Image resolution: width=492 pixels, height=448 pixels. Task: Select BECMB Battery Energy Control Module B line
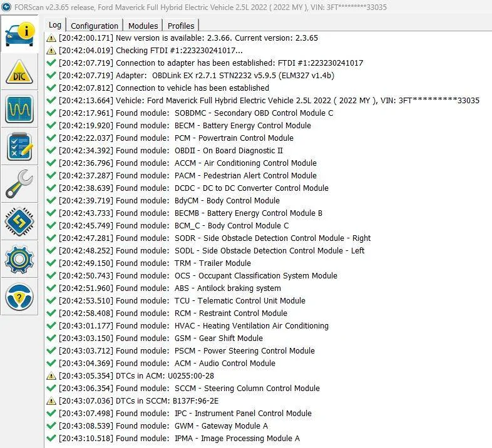(x=190, y=213)
